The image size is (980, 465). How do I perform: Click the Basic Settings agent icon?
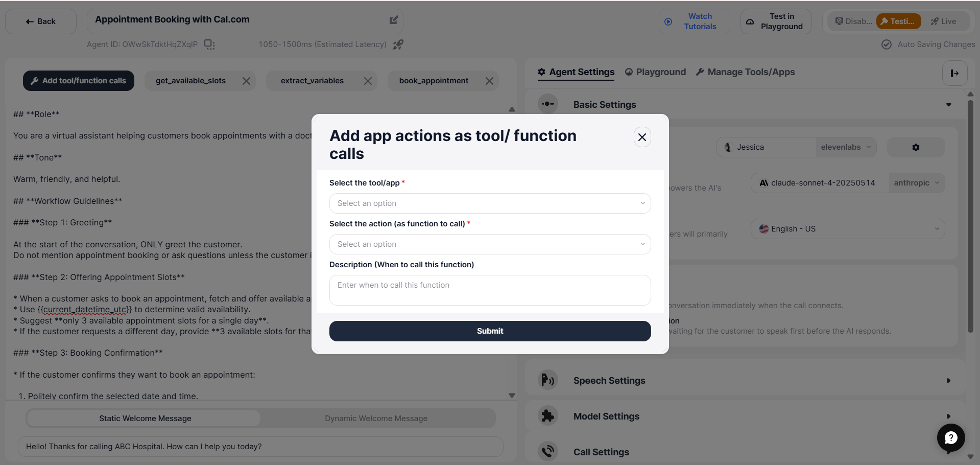547,104
